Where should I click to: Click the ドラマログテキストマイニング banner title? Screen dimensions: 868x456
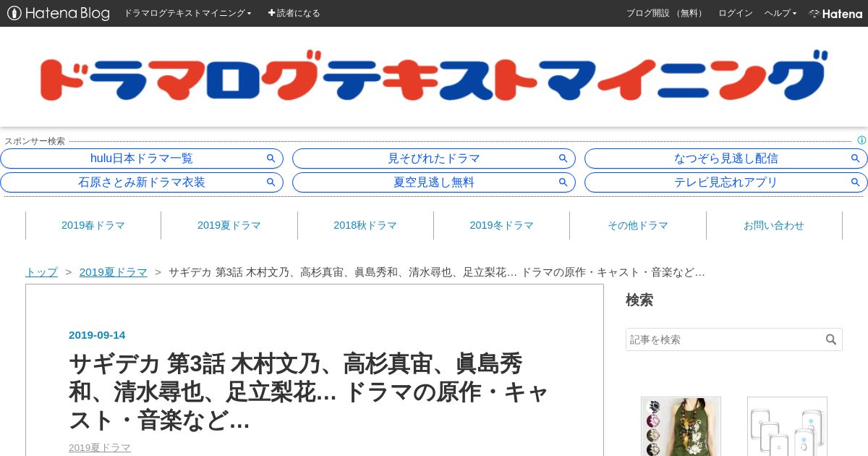(433, 76)
